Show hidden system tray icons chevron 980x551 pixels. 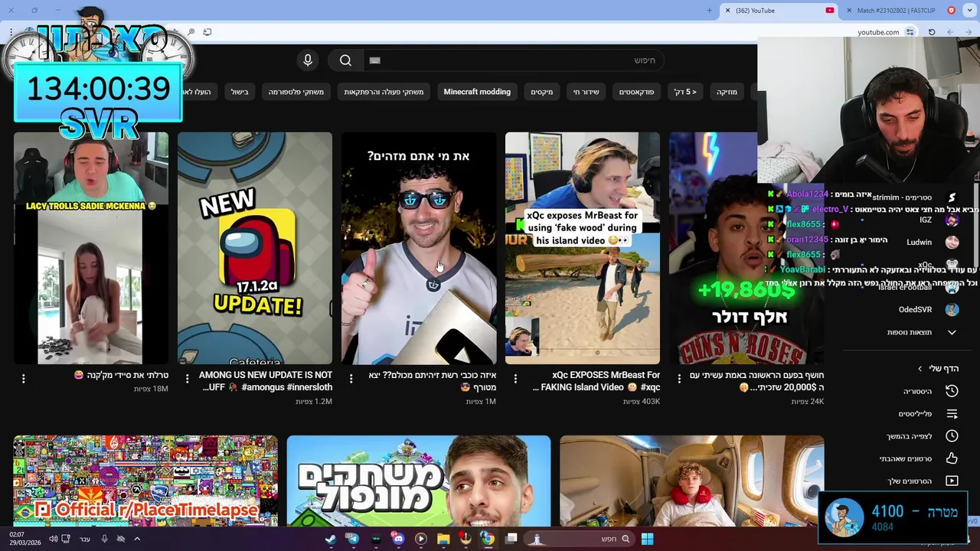point(137,539)
